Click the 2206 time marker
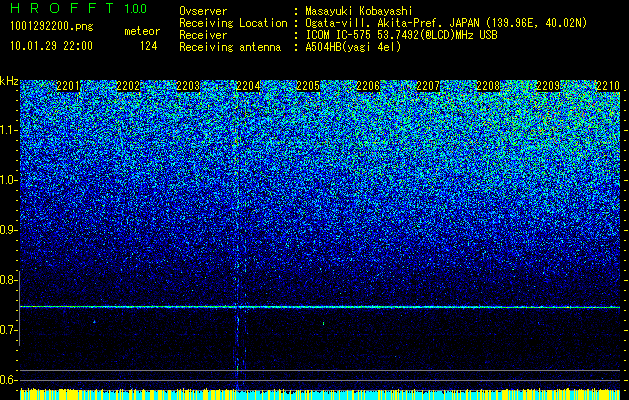The height and width of the screenshot is (400, 629). (x=368, y=86)
